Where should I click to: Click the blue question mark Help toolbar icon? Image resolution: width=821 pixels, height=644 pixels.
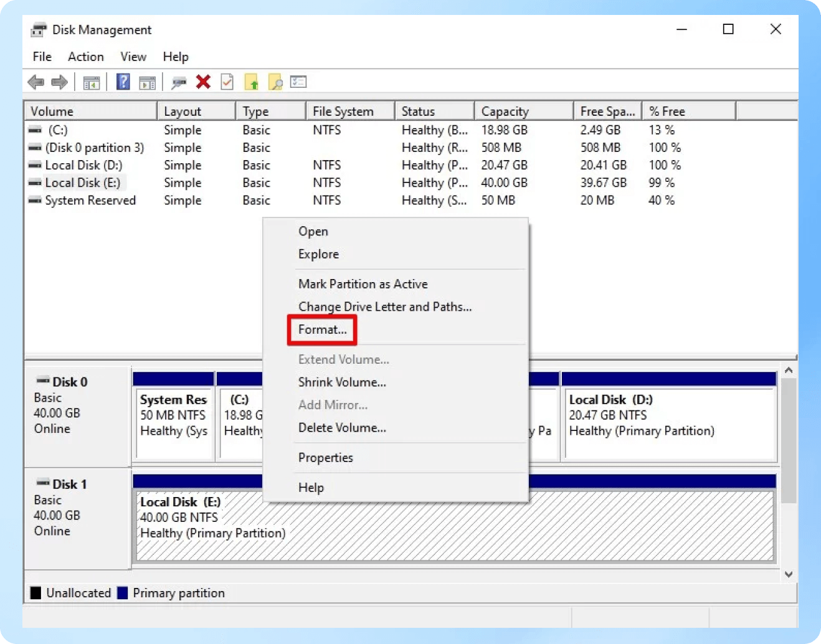click(123, 82)
